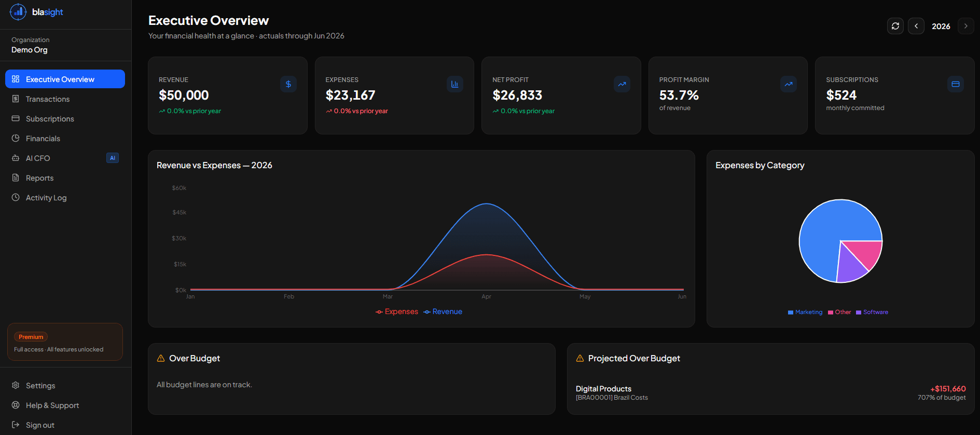Click the Revenue vs Expenses chart title

click(x=214, y=165)
